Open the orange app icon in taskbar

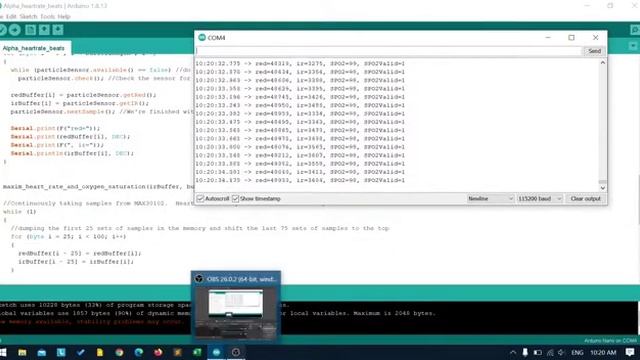click(178, 352)
